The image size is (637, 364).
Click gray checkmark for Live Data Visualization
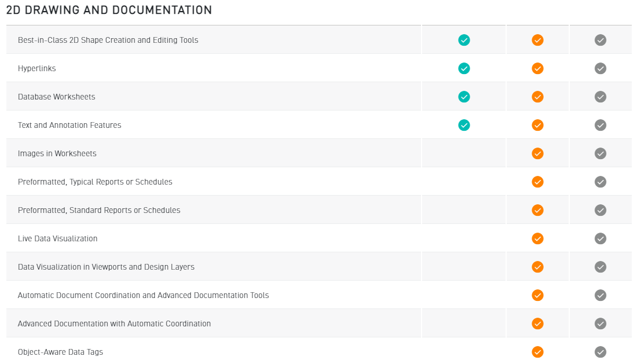click(x=601, y=238)
